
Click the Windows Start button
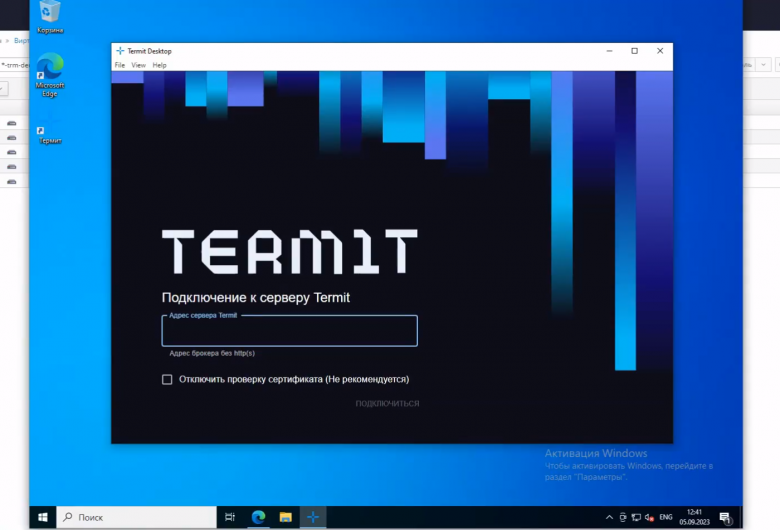click(x=43, y=517)
